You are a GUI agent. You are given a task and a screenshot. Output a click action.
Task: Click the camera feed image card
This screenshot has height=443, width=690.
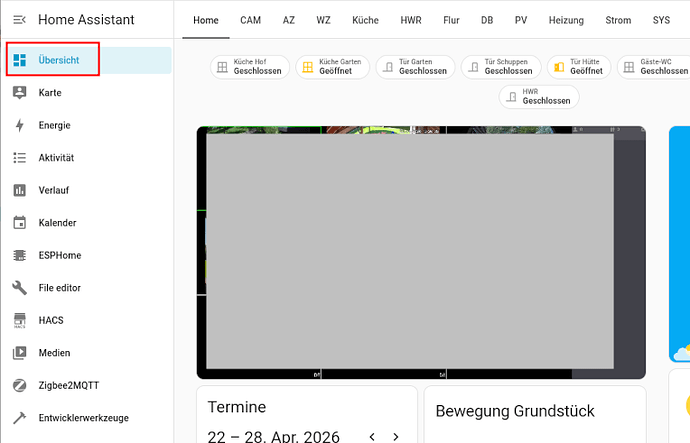[420, 252]
